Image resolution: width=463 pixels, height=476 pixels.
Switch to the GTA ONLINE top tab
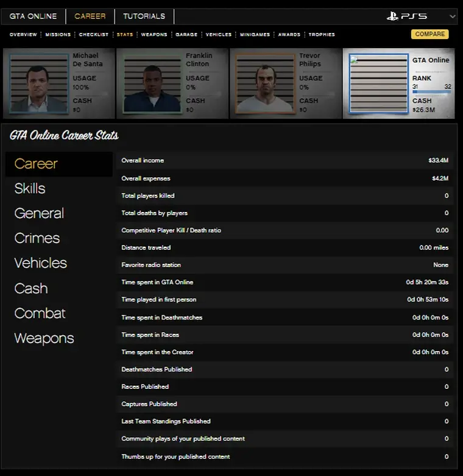click(33, 16)
